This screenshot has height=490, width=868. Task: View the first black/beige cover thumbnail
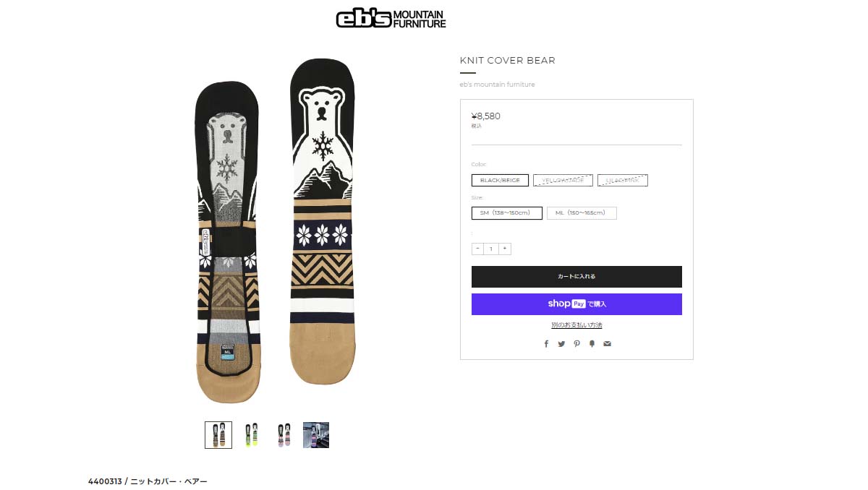tap(218, 435)
